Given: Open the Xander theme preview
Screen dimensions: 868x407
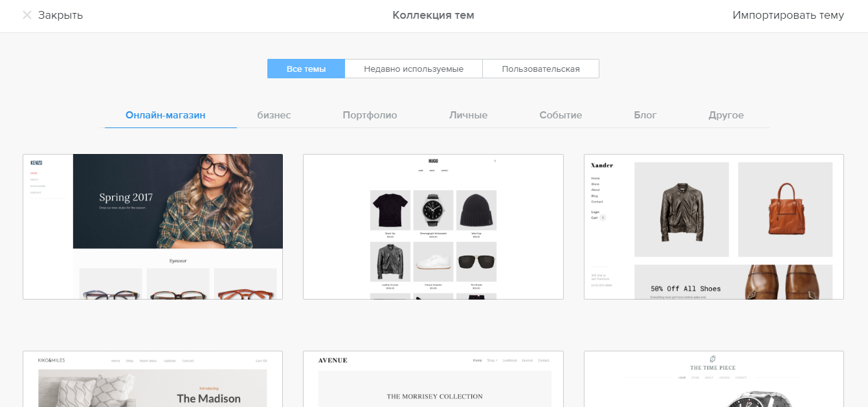Looking at the screenshot, I should coord(713,226).
